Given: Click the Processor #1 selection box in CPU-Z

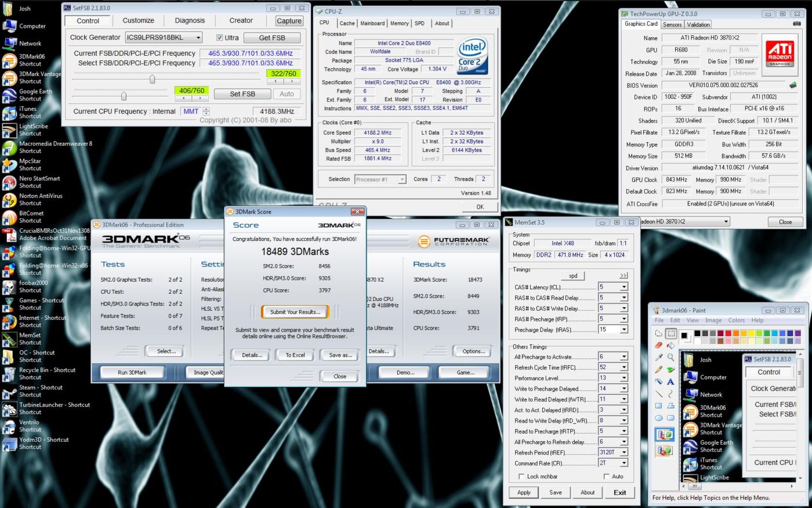Looking at the screenshot, I should click(380, 179).
